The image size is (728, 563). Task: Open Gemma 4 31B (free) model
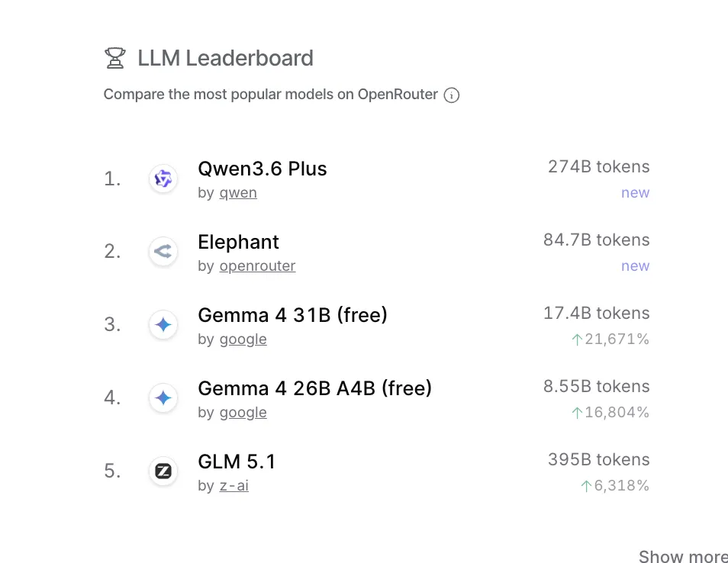(x=292, y=315)
